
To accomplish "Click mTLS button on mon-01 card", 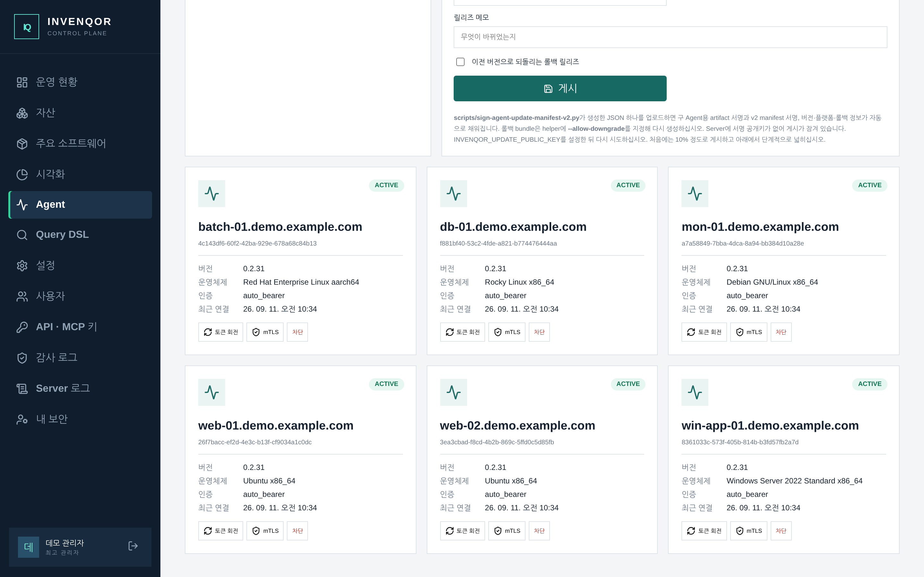I will pos(749,332).
